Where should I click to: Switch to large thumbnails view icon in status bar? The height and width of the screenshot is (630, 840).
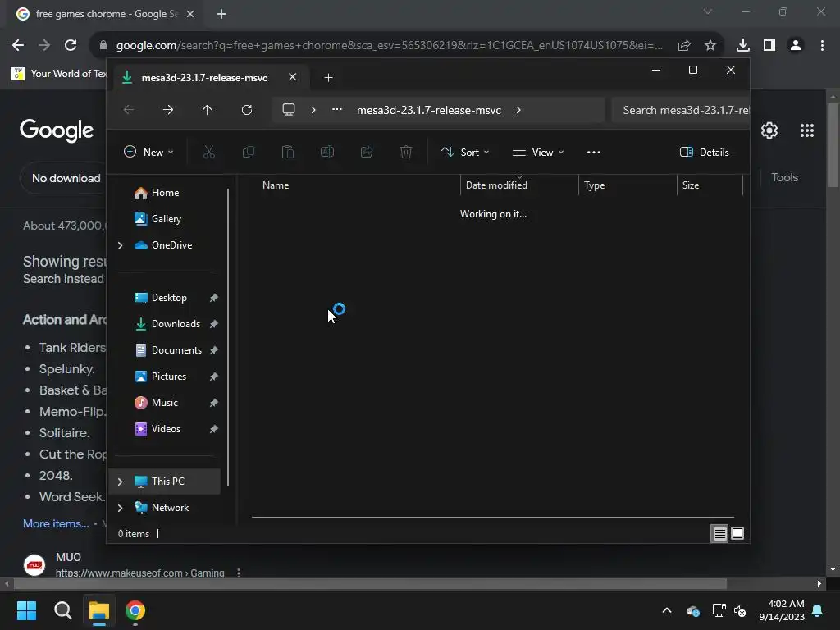point(737,533)
